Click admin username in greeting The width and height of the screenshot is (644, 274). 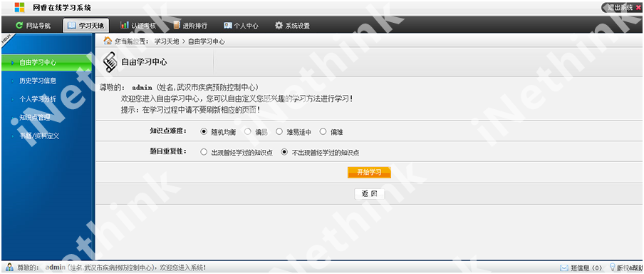142,88
